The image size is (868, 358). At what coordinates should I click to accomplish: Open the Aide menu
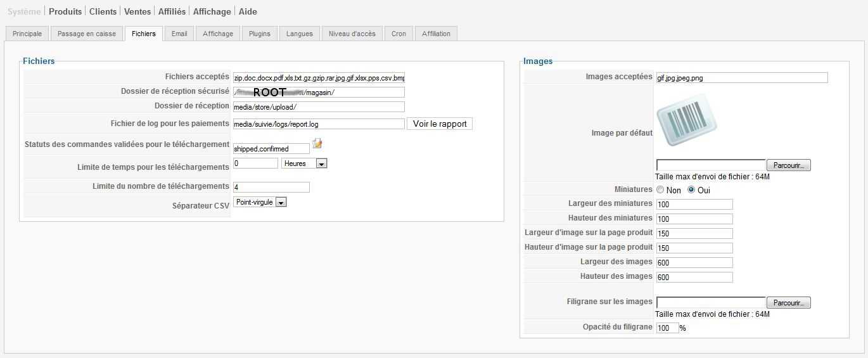pos(248,11)
